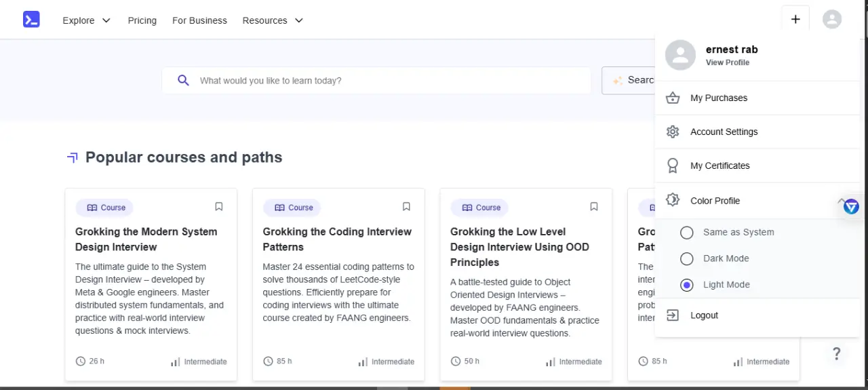Click the search input field

tap(376, 80)
